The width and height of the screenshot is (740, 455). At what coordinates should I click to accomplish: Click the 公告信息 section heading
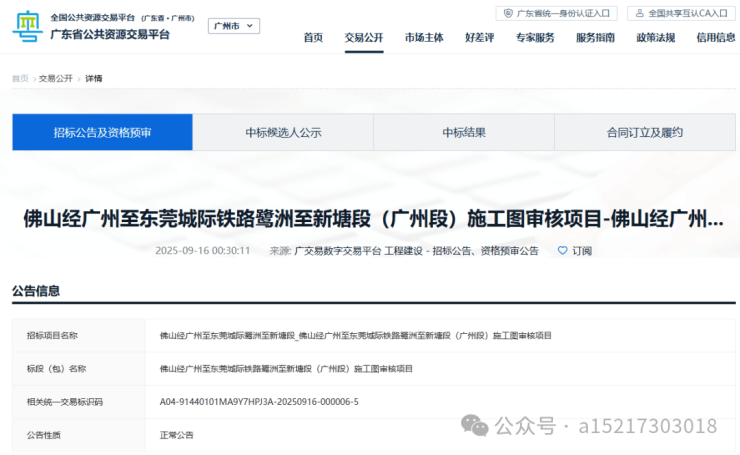[x=36, y=291]
